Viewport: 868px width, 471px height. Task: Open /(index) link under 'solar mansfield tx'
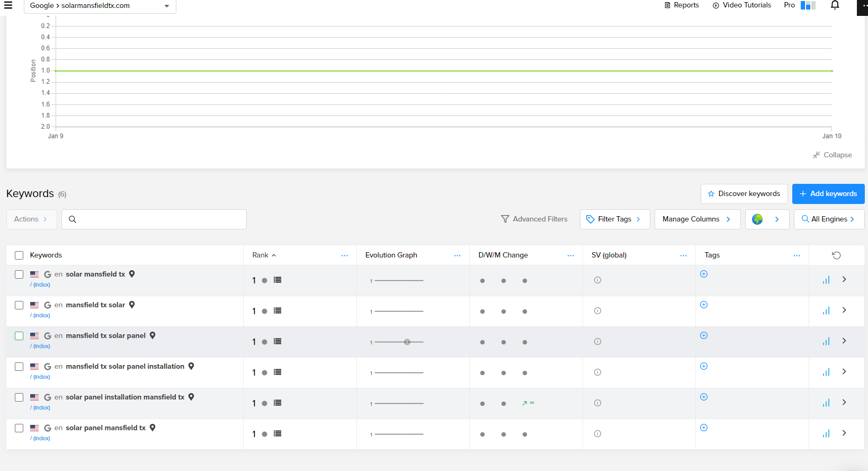[x=41, y=285]
